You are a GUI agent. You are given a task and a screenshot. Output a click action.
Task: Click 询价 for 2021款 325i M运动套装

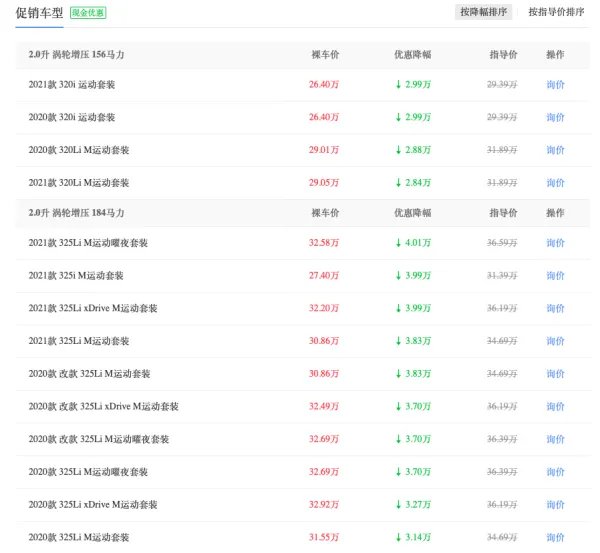pos(555,276)
